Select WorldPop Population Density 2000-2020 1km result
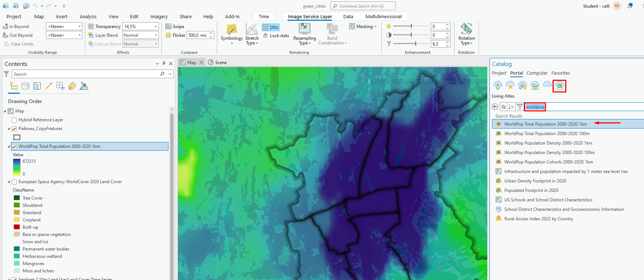 tap(548, 143)
